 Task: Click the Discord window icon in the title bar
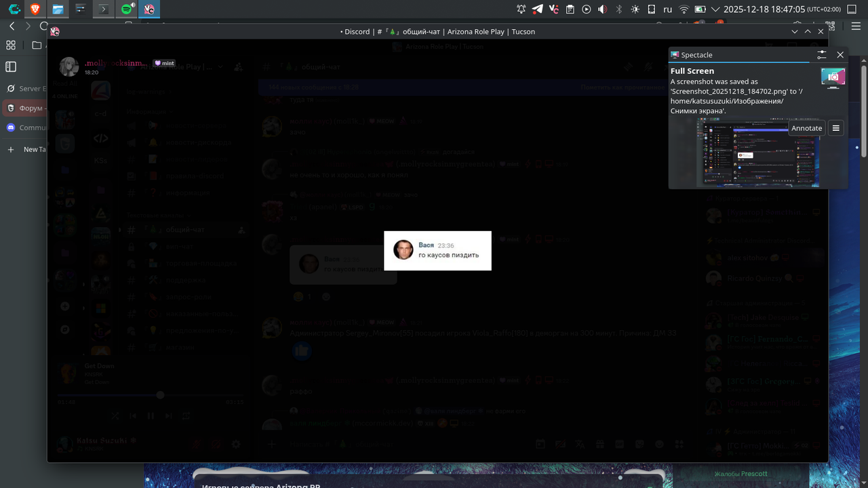click(55, 32)
